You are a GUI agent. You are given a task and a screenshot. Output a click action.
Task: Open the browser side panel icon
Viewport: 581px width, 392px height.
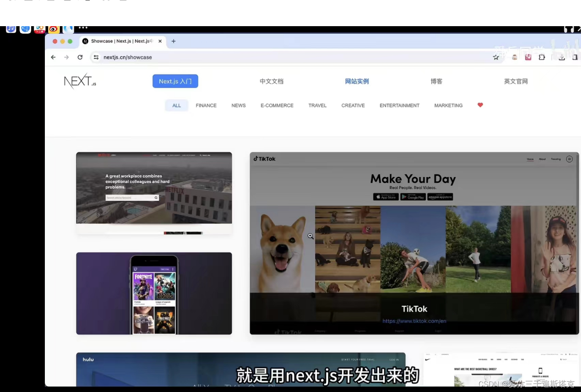tap(575, 57)
